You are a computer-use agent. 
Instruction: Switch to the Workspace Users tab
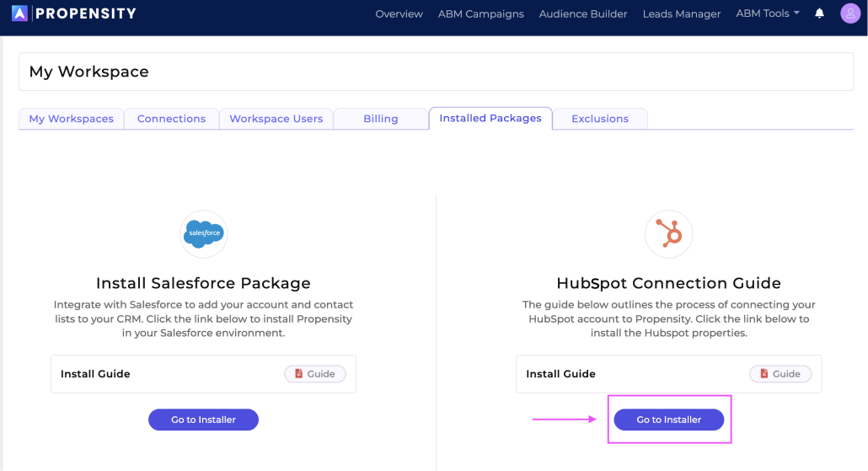[x=276, y=119]
